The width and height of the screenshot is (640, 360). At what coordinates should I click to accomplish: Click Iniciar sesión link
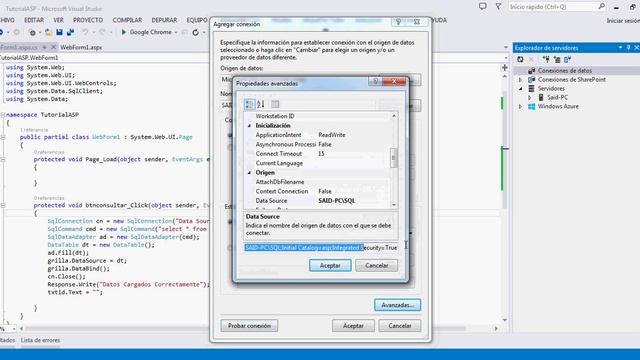click(623, 20)
